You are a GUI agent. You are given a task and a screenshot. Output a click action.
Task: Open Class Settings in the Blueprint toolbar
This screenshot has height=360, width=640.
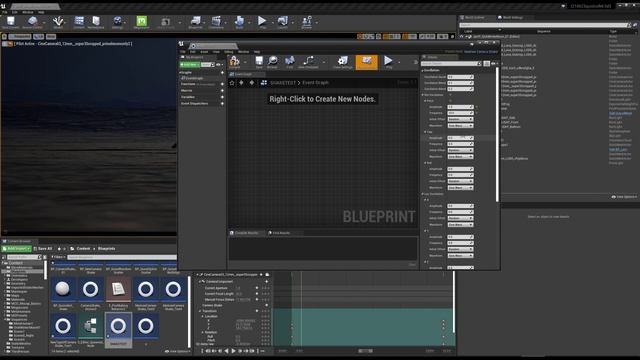click(x=342, y=62)
